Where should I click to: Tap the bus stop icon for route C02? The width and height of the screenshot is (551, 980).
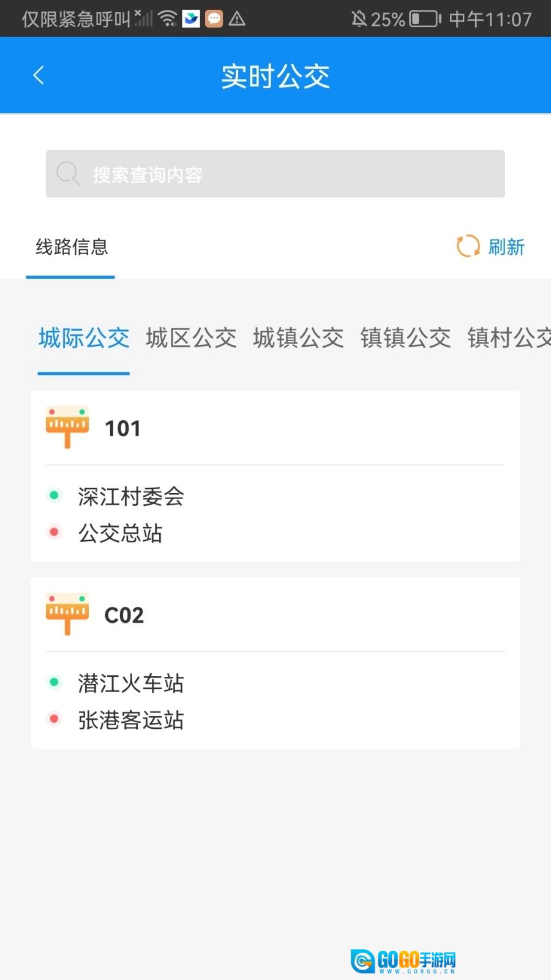click(67, 614)
